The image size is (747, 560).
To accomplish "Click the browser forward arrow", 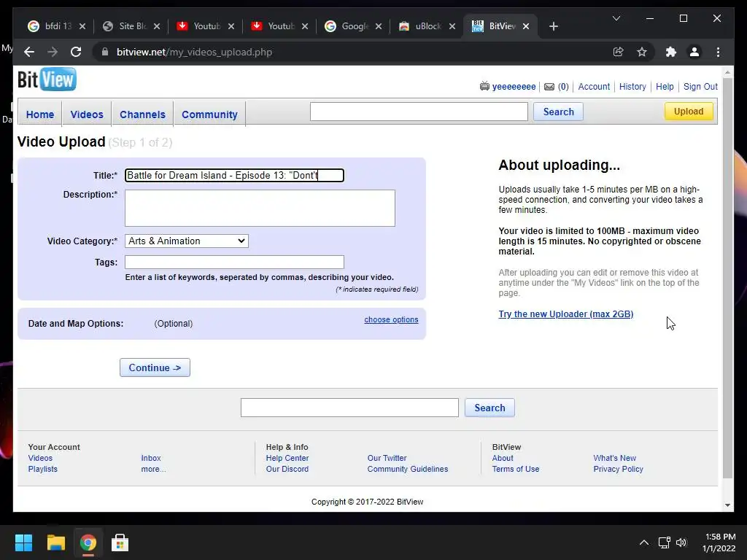I will (x=53, y=52).
